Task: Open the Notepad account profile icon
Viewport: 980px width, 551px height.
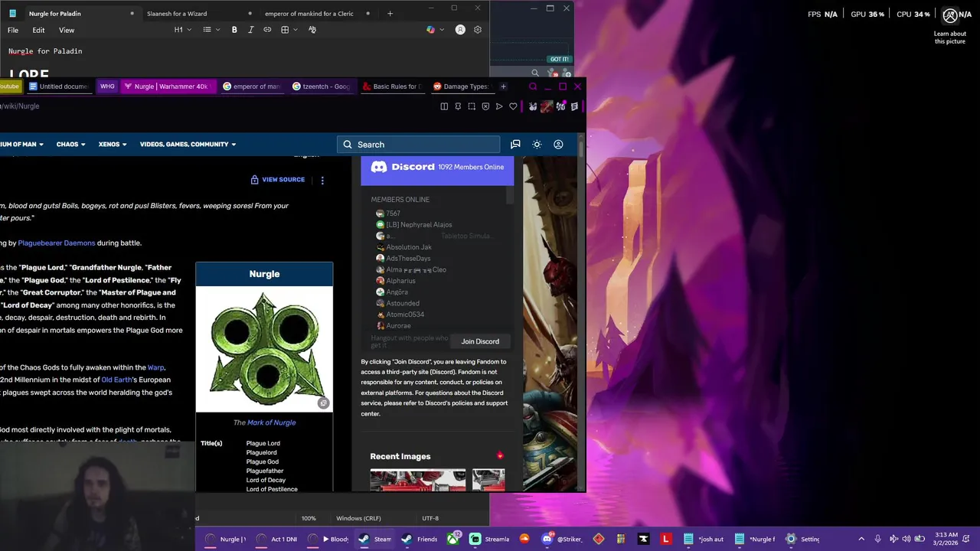Action: [460, 30]
